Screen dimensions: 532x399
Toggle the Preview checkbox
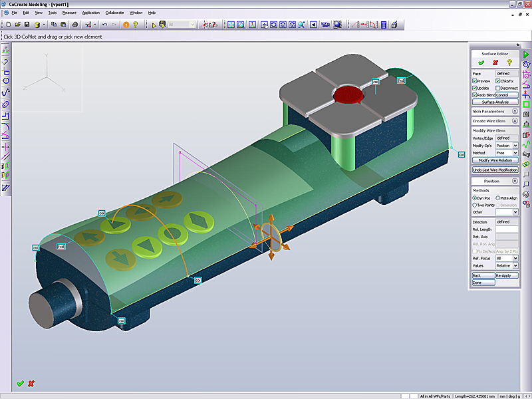(475, 80)
